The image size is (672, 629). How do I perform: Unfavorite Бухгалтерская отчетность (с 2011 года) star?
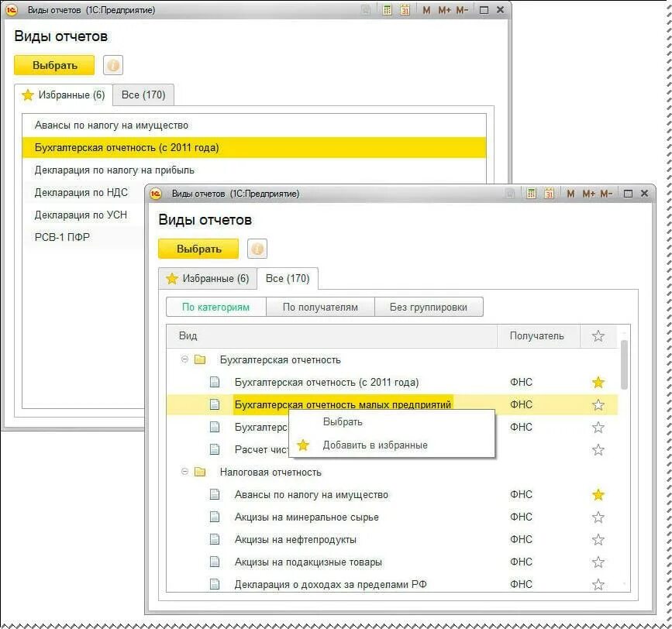[598, 382]
